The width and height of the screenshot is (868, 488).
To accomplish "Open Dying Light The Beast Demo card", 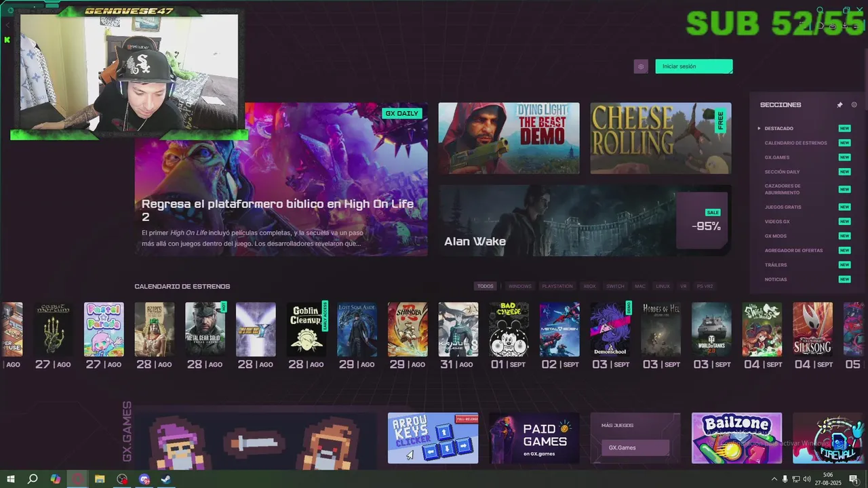I will [509, 138].
